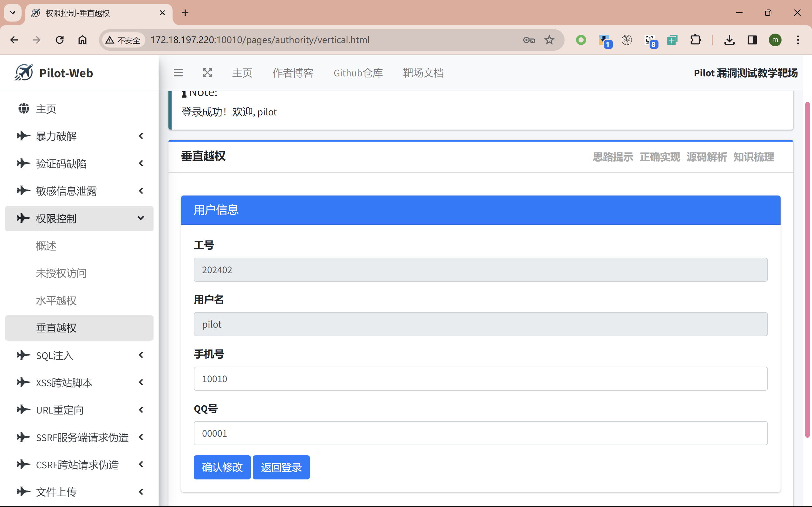Open the browser extensions puzzle icon
Viewport: 812px width, 507px height.
coord(696,40)
